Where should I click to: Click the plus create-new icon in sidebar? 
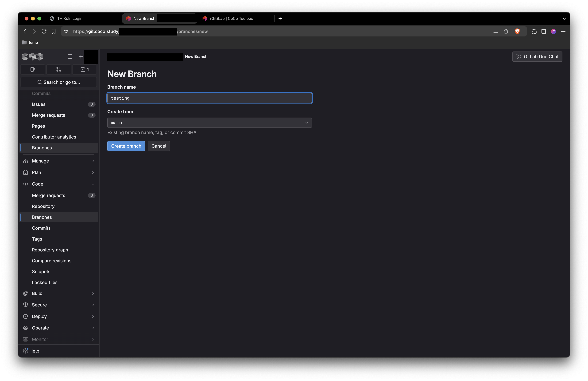(x=81, y=57)
